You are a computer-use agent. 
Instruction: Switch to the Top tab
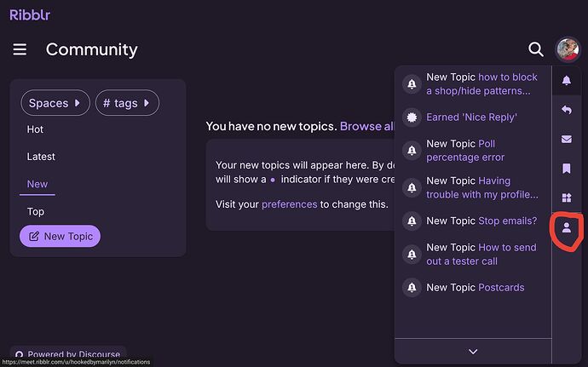[36, 212]
